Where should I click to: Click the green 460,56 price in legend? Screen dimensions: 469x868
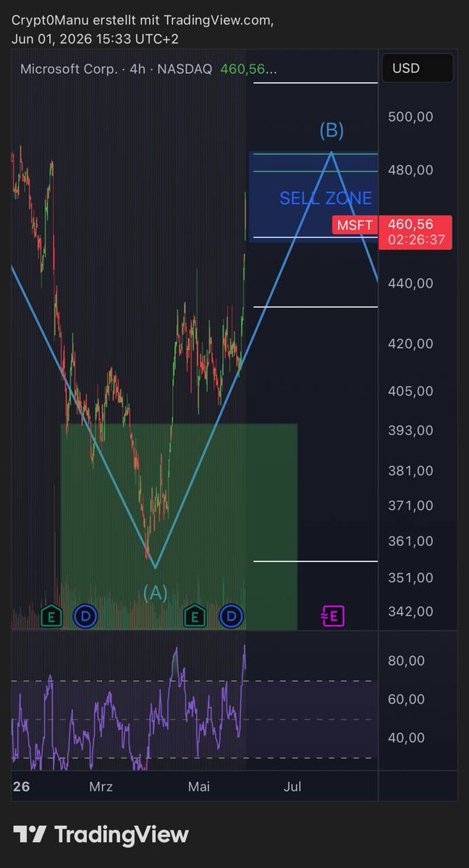pyautogui.click(x=248, y=69)
